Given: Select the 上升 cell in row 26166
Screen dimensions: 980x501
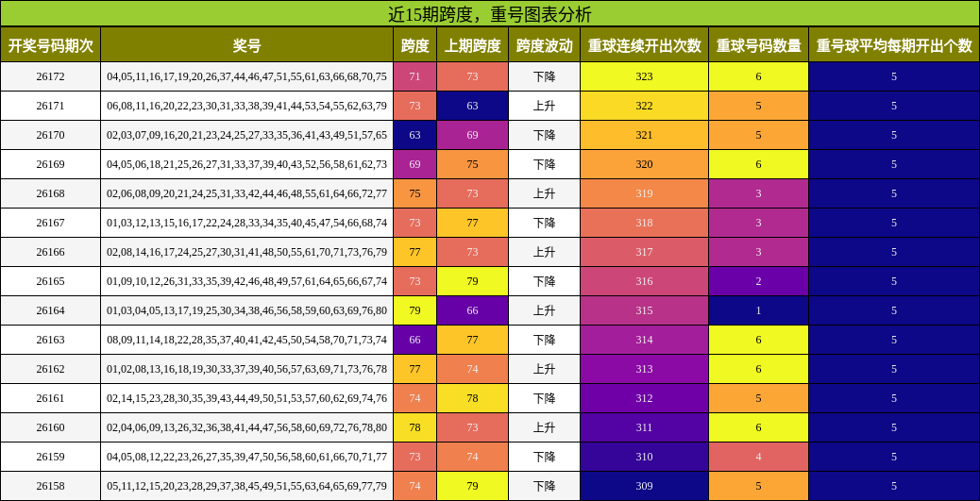Looking at the screenshot, I should (x=545, y=252).
